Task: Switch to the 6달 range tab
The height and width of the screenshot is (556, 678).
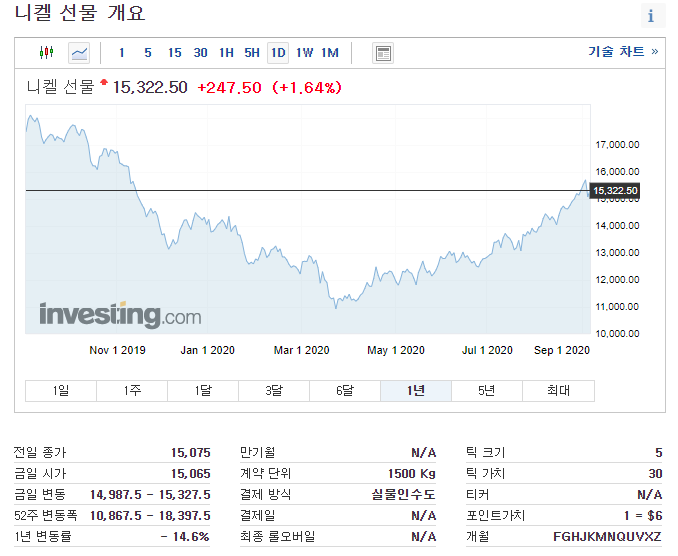Action: 345,391
